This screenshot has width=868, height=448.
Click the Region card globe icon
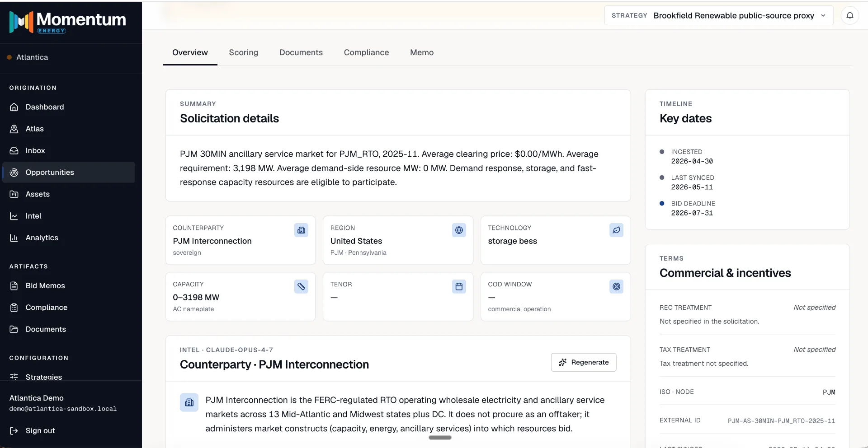pos(459,230)
